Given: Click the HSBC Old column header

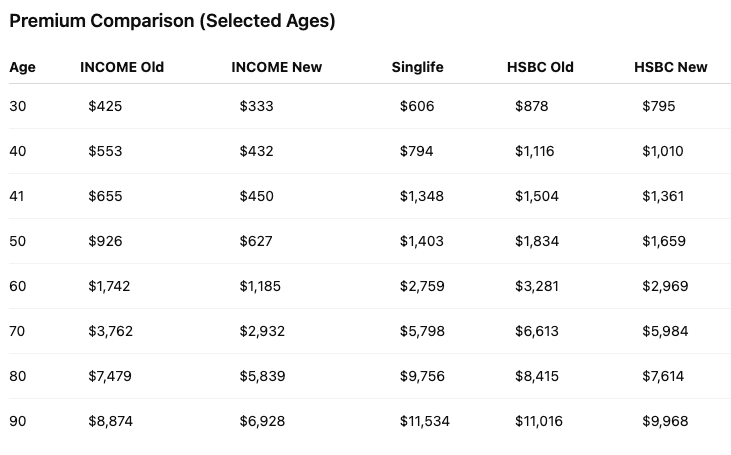Looking at the screenshot, I should click(540, 67).
